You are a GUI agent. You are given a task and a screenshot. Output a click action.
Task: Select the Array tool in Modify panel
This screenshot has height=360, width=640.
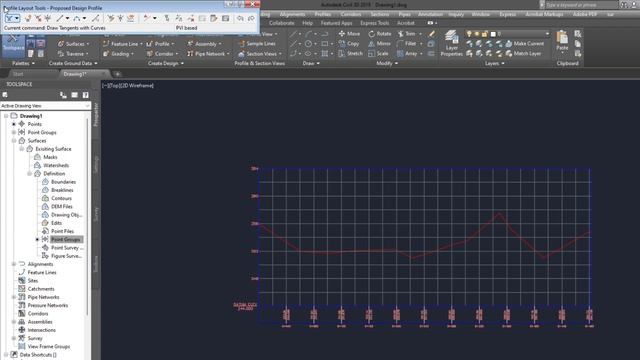[407, 53]
